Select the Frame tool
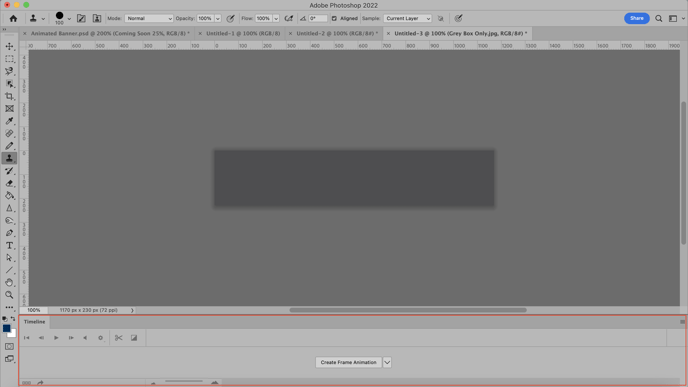688x387 pixels. (9, 108)
